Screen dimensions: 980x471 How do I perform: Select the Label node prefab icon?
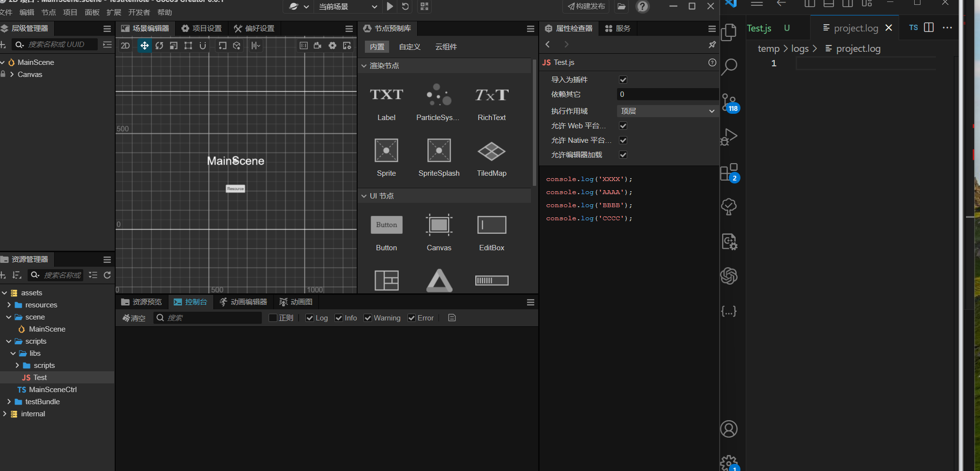pos(386,95)
